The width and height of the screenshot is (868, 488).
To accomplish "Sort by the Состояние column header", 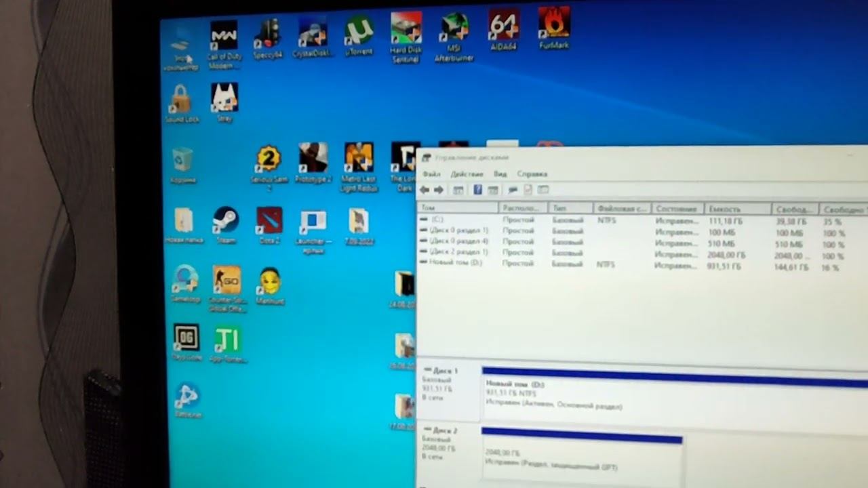I will pos(677,209).
